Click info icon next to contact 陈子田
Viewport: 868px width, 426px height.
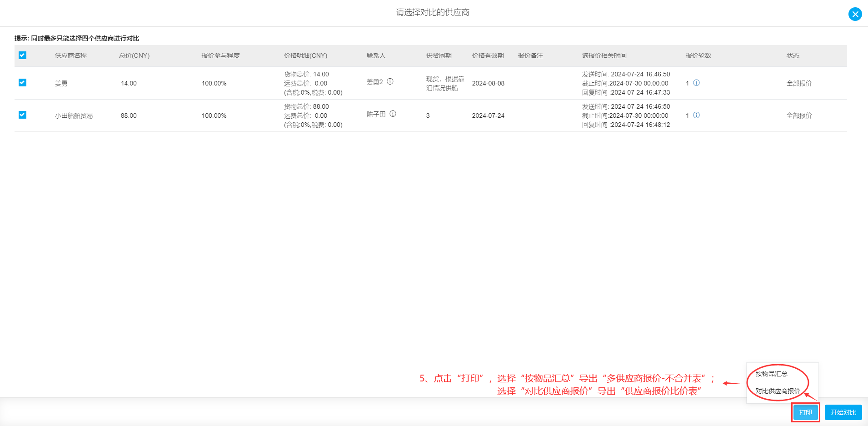coord(393,114)
